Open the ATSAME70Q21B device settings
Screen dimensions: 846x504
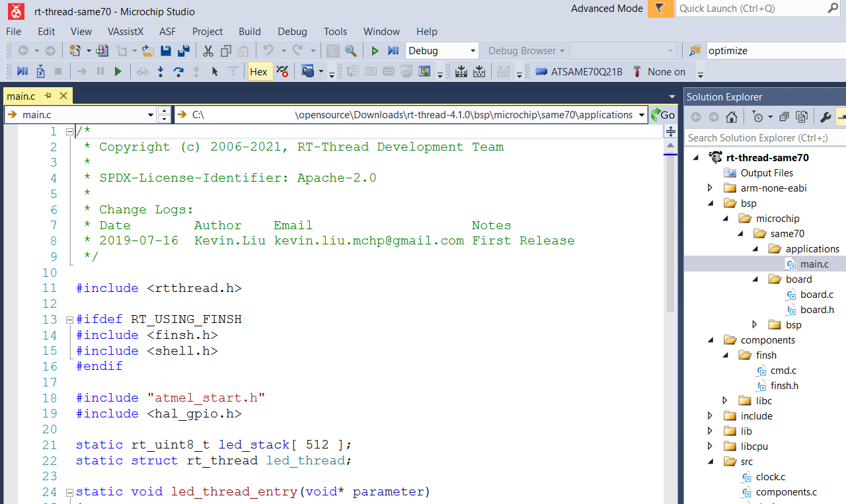click(580, 71)
